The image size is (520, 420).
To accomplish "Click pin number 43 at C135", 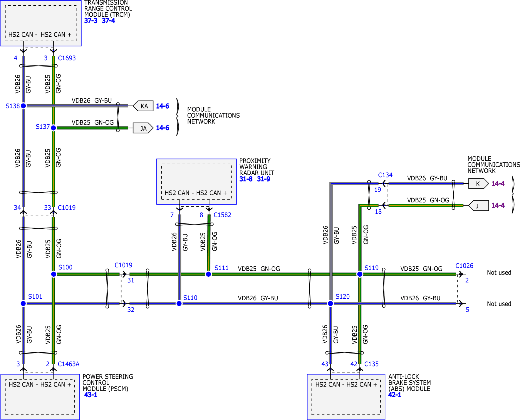I will click(325, 364).
